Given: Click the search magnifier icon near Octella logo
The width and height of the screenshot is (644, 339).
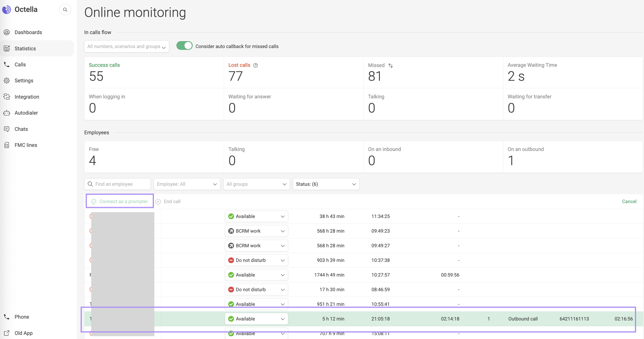Looking at the screenshot, I should coord(65,10).
